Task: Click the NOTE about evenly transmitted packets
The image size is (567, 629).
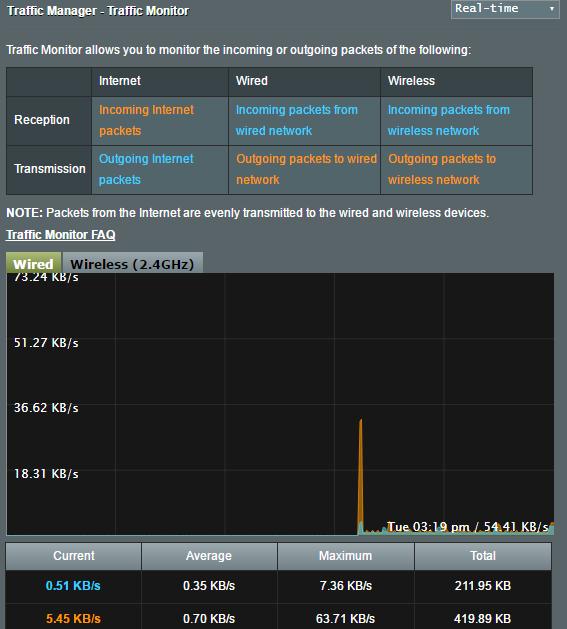Action: [248, 213]
